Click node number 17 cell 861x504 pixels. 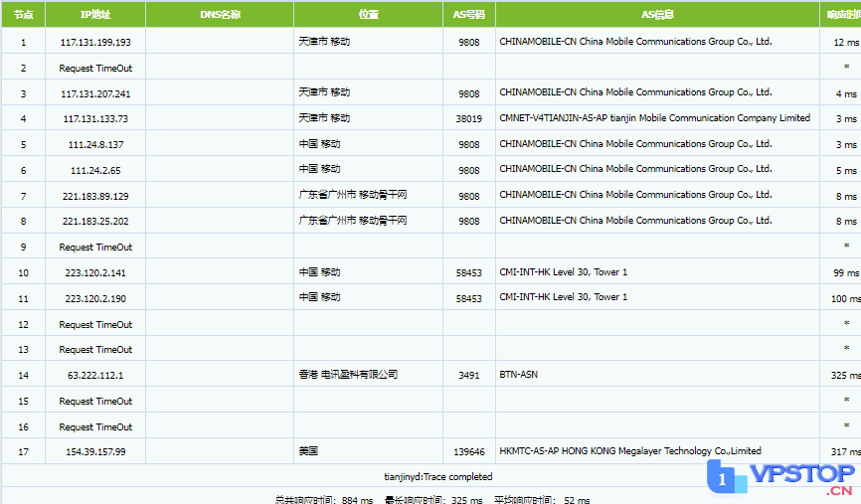[x=23, y=452]
